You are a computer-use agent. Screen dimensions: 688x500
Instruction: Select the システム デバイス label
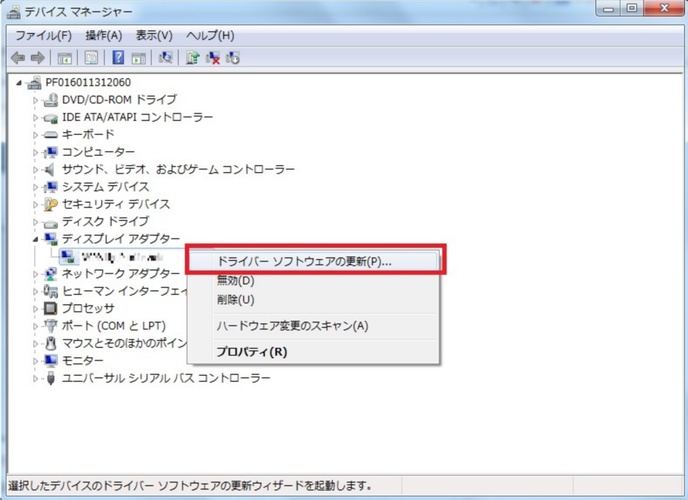pos(105,187)
